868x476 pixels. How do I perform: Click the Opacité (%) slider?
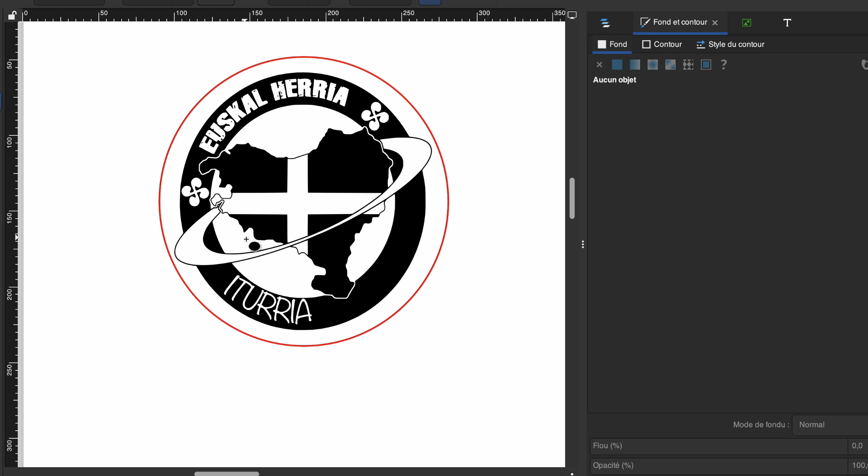pyautogui.click(x=718, y=466)
